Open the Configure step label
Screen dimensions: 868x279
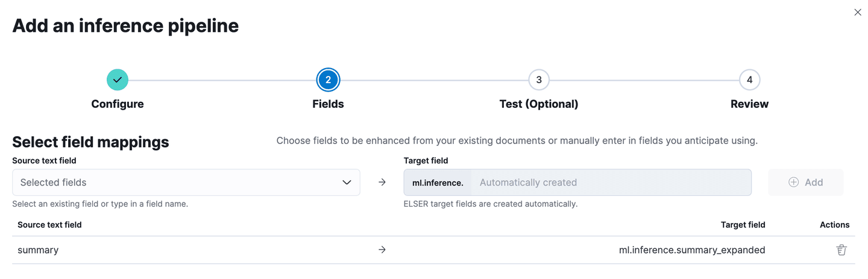click(x=118, y=104)
